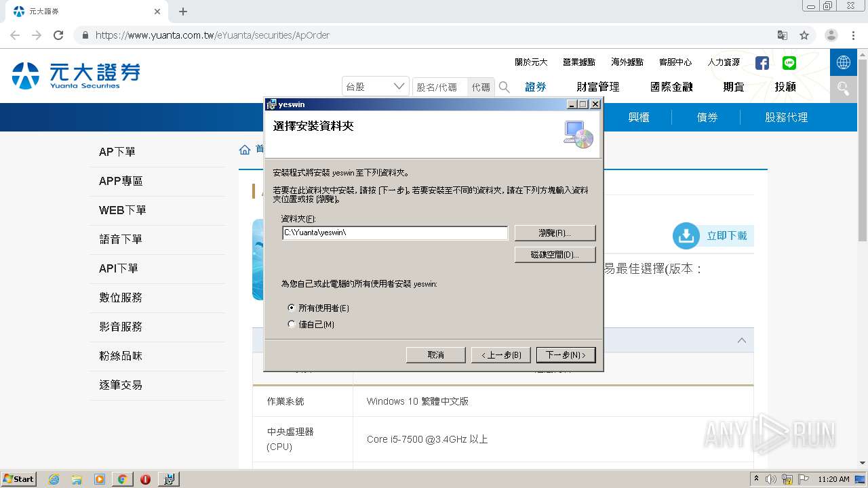Click 下一步 to continue installation
The image size is (868, 488).
(x=566, y=355)
